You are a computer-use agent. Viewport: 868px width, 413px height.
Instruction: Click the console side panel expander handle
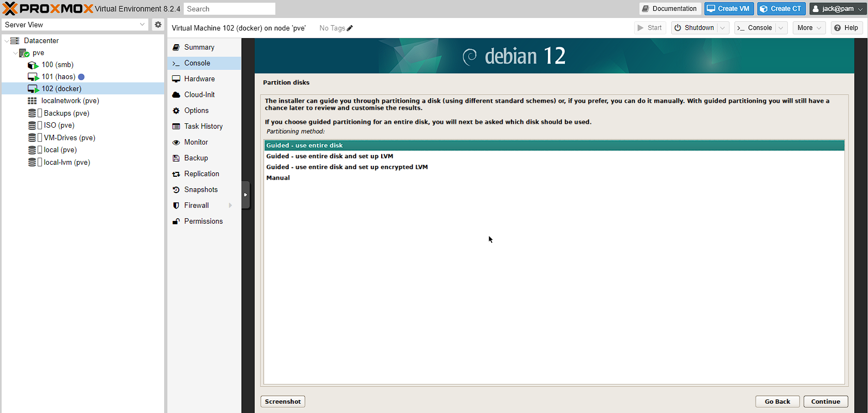tap(246, 195)
